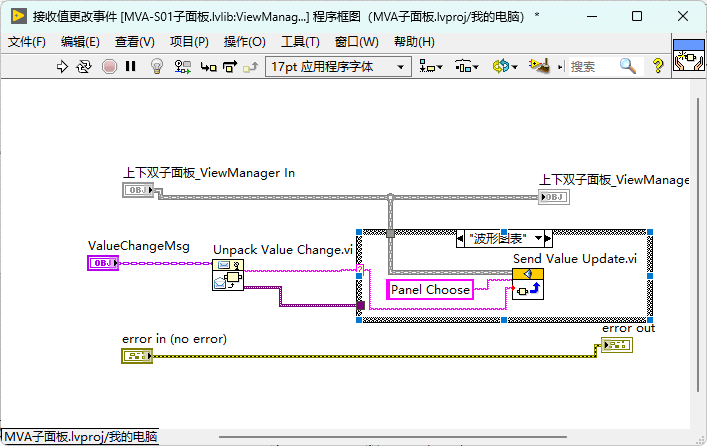Image resolution: width=707 pixels, height=446 pixels.
Task: Click the search input field
Action: [x=592, y=67]
